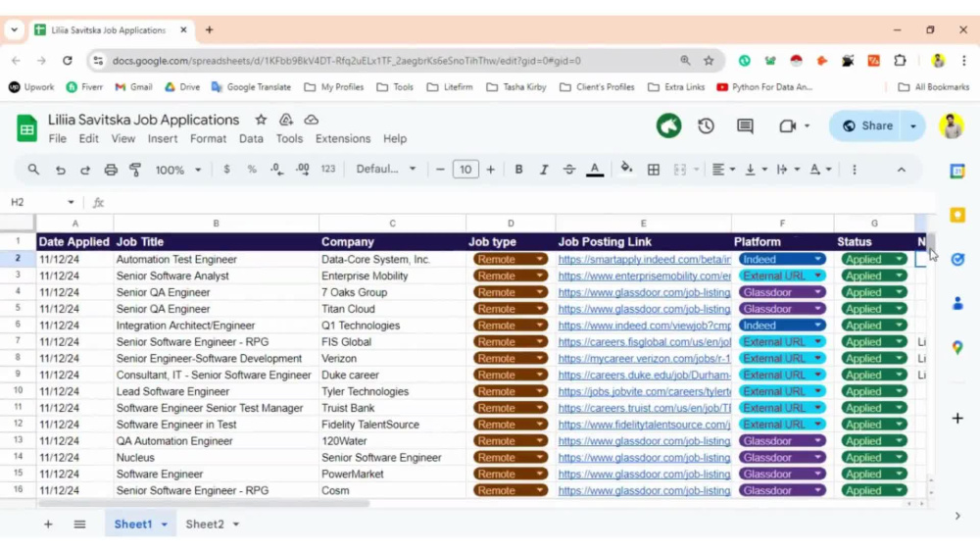This screenshot has height=552, width=980.
Task: Decrease decimal places icon
Action: click(x=276, y=170)
